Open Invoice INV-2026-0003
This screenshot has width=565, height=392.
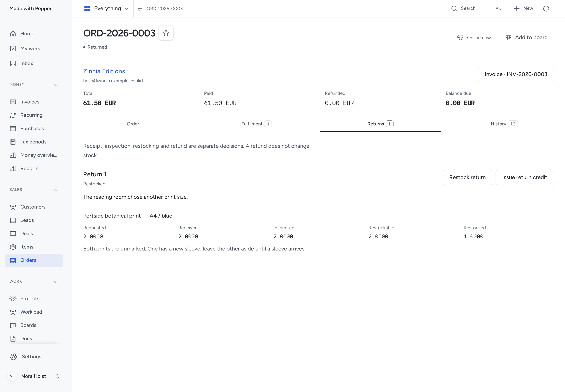[516, 74]
